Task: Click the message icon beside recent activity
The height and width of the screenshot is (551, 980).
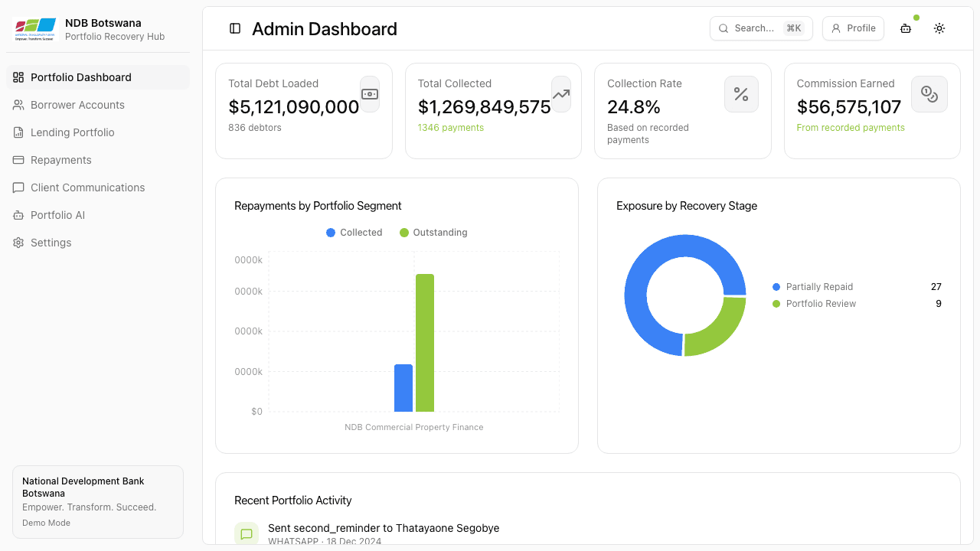Action: tap(247, 534)
